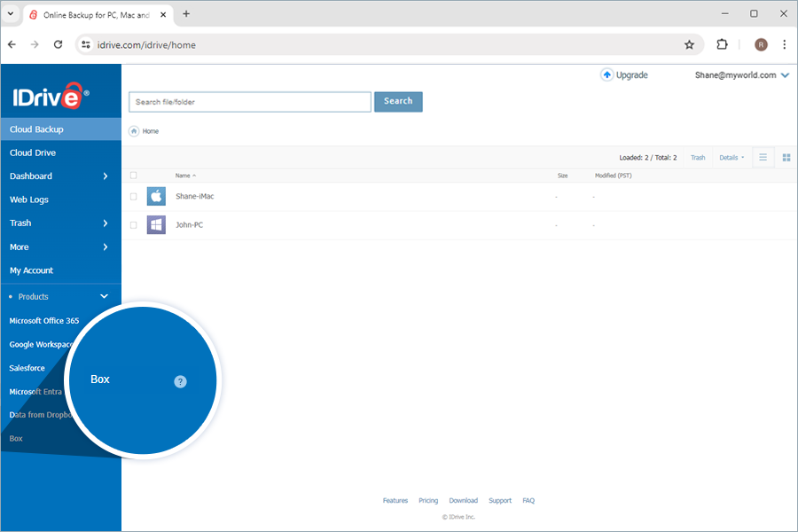
Task: Open the John-PC device name
Action: click(x=190, y=224)
